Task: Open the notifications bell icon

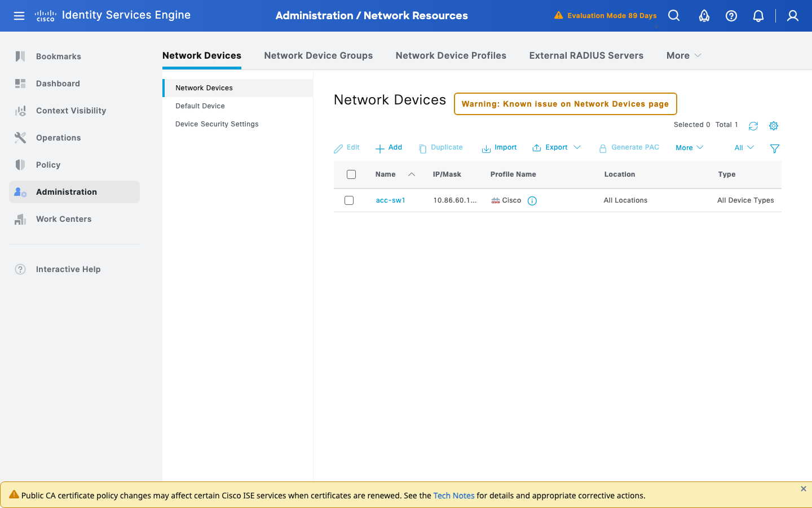Action: (x=758, y=16)
